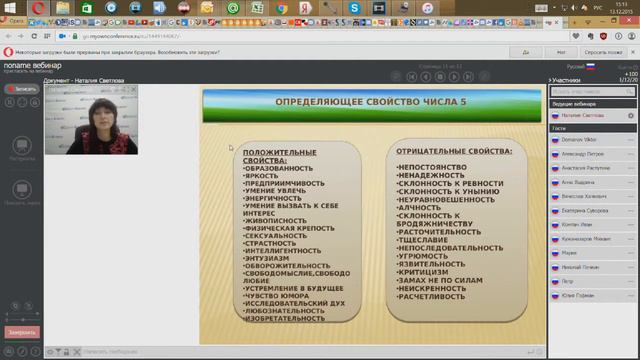
Task: Open the Материалы materials icon in sidebar
Action: [22, 146]
